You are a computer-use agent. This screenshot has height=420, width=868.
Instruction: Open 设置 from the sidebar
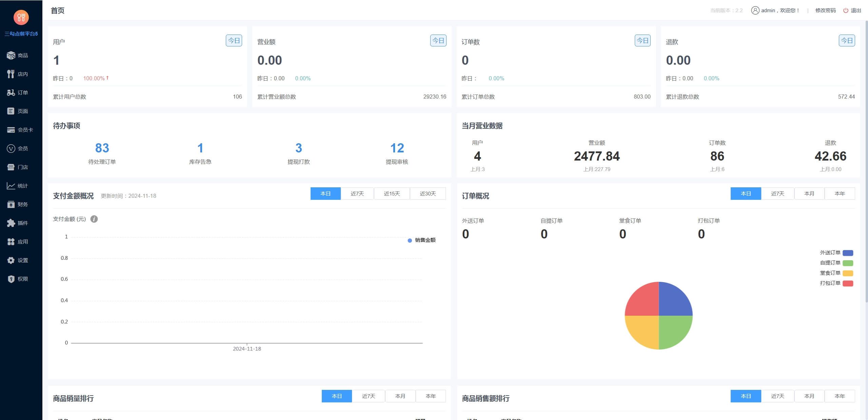coord(21,260)
